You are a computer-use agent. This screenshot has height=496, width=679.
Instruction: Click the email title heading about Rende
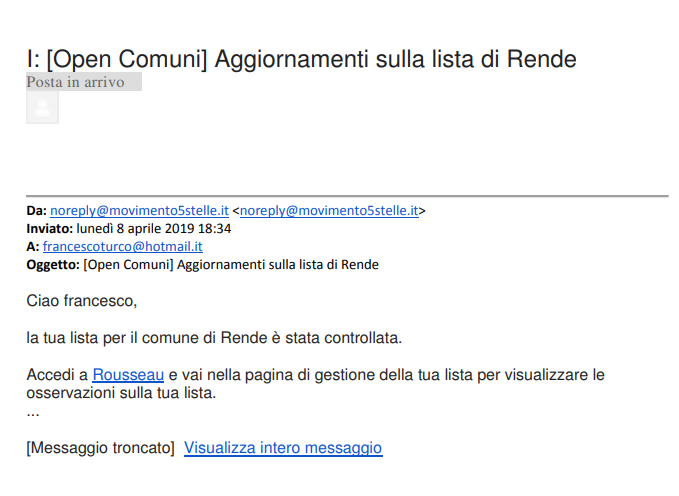pos(301,59)
